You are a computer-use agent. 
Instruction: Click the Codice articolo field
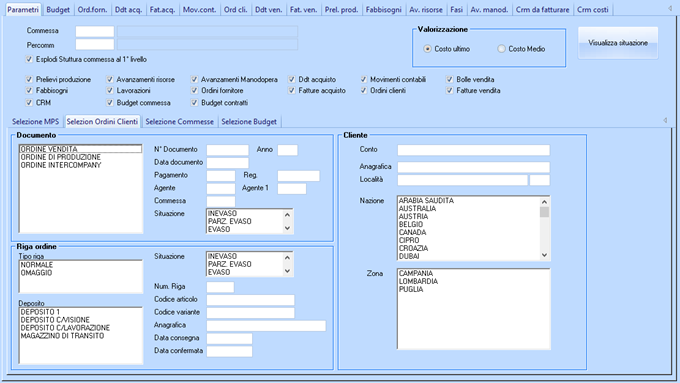tap(251, 300)
